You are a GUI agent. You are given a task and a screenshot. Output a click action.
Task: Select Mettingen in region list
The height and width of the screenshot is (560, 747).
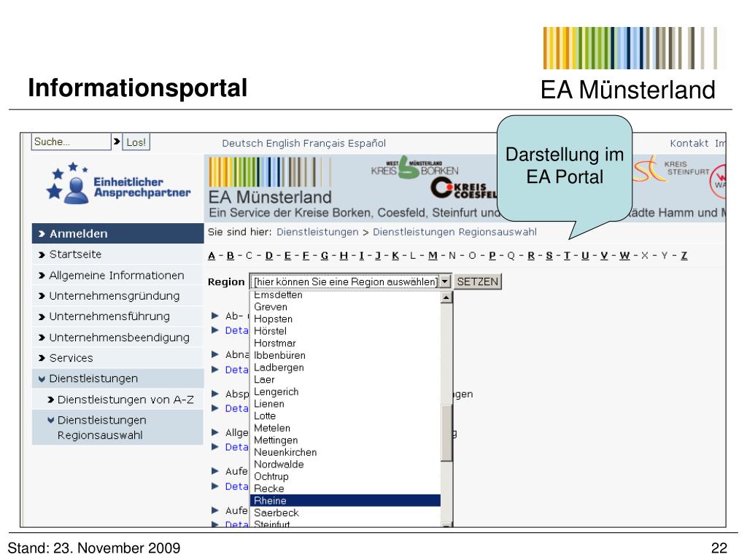click(x=345, y=440)
